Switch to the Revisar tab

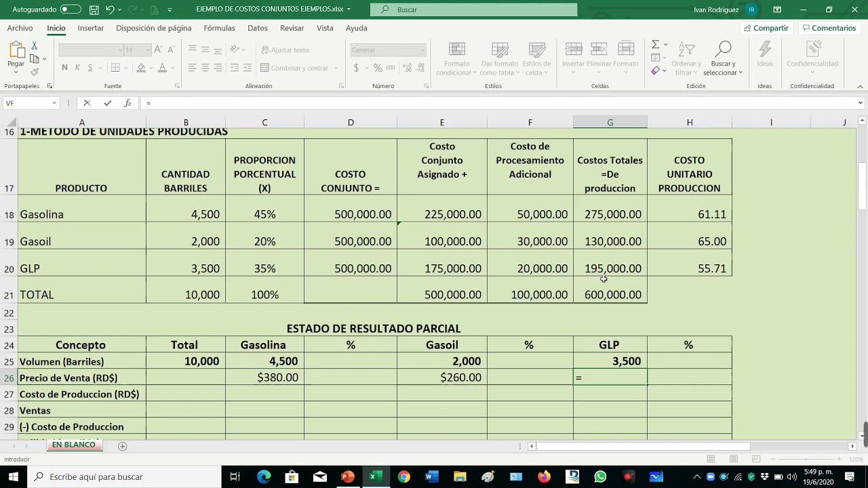tap(292, 28)
